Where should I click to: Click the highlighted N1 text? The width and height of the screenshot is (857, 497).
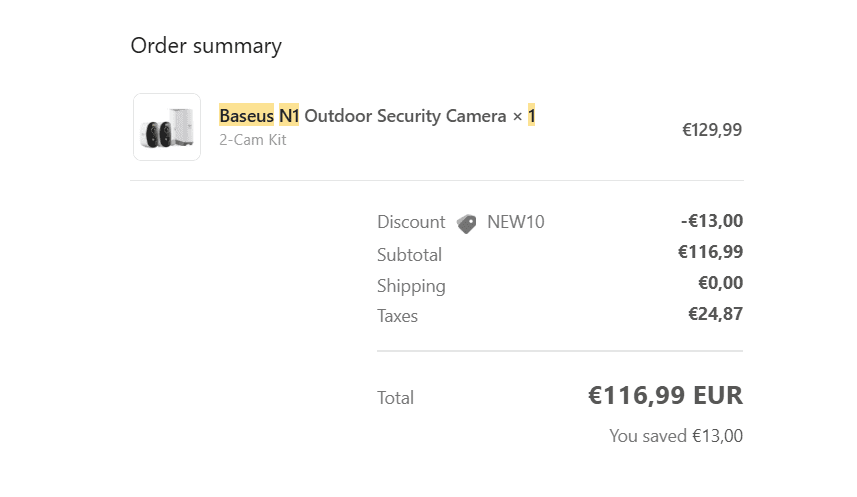coord(289,116)
